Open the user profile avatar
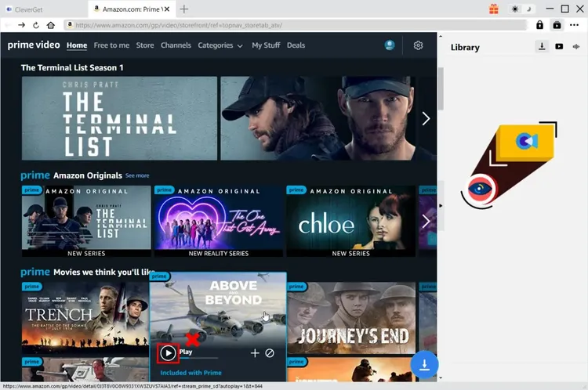 390,45
